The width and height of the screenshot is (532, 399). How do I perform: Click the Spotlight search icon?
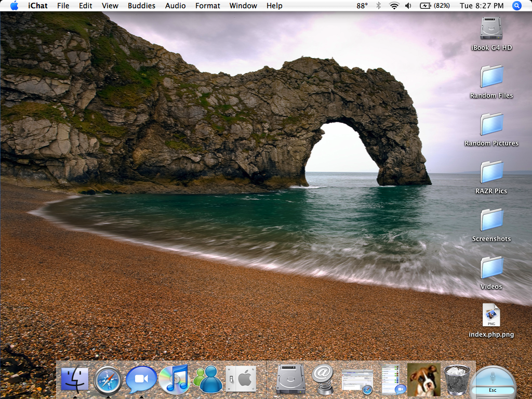tap(516, 6)
